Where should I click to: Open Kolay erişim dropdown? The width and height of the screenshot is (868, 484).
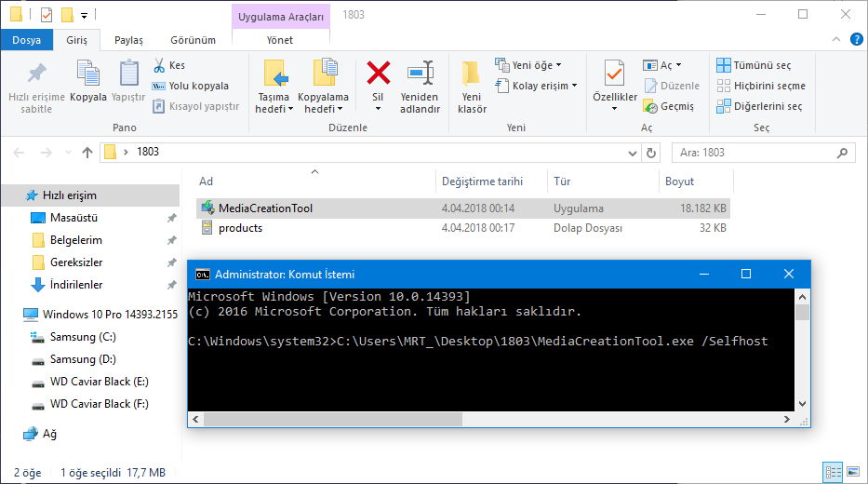click(536, 86)
